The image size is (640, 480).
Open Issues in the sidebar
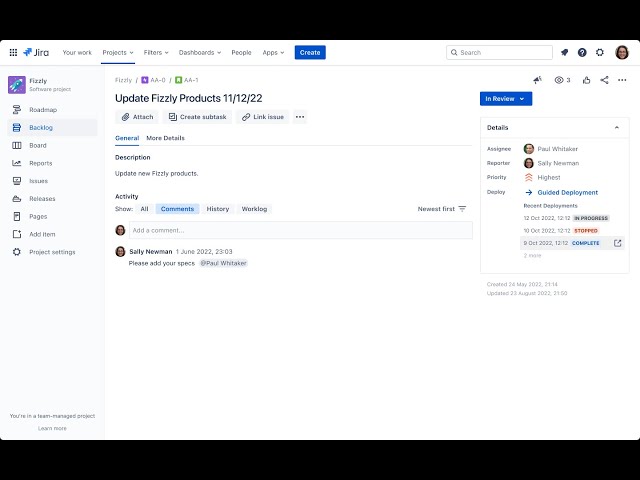pos(52,181)
